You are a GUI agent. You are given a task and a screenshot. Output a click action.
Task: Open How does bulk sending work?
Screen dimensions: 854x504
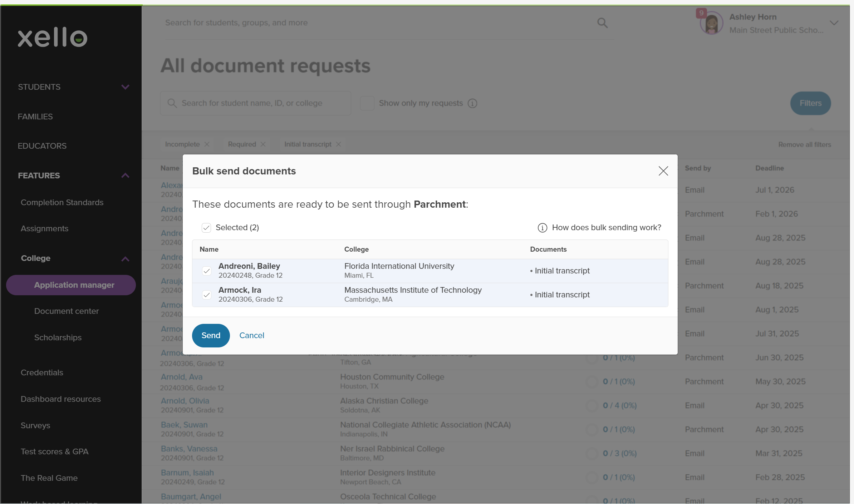(607, 228)
